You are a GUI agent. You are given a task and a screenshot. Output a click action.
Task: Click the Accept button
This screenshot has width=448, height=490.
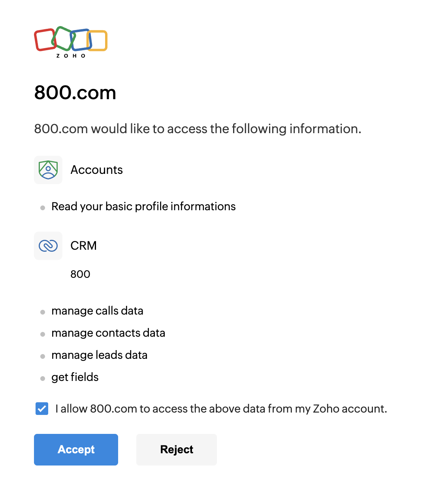pyautogui.click(x=76, y=450)
